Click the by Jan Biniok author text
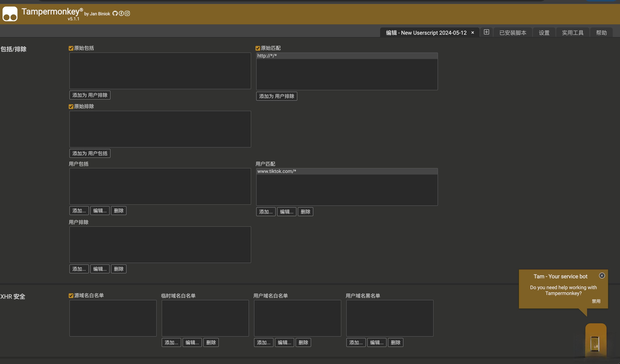Viewport: 620px width, 364px height. pos(97,14)
